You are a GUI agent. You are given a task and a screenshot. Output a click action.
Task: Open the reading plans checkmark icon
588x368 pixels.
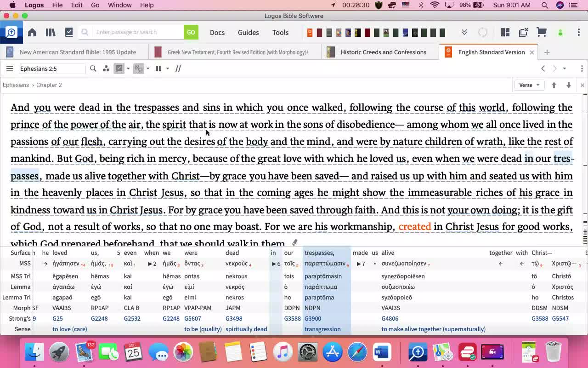tap(69, 32)
